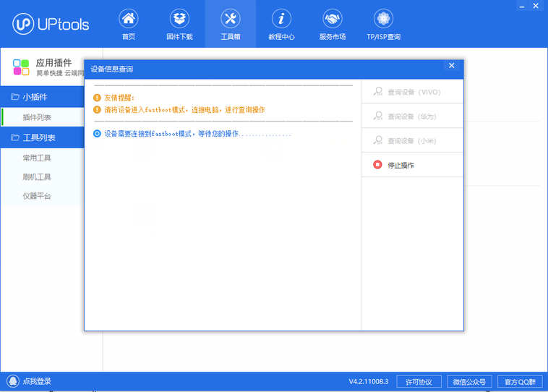Select 刷机工具 in sidebar
Image resolution: width=548 pixels, height=392 pixels.
click(37, 177)
